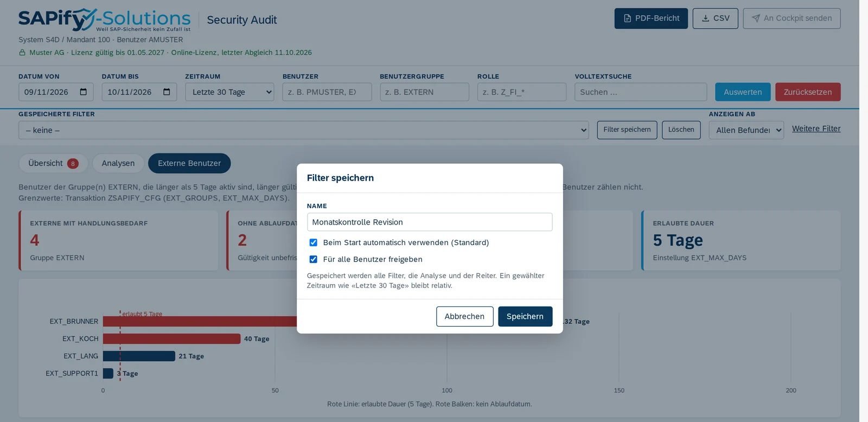Click the download icon on CSV button

706,18
